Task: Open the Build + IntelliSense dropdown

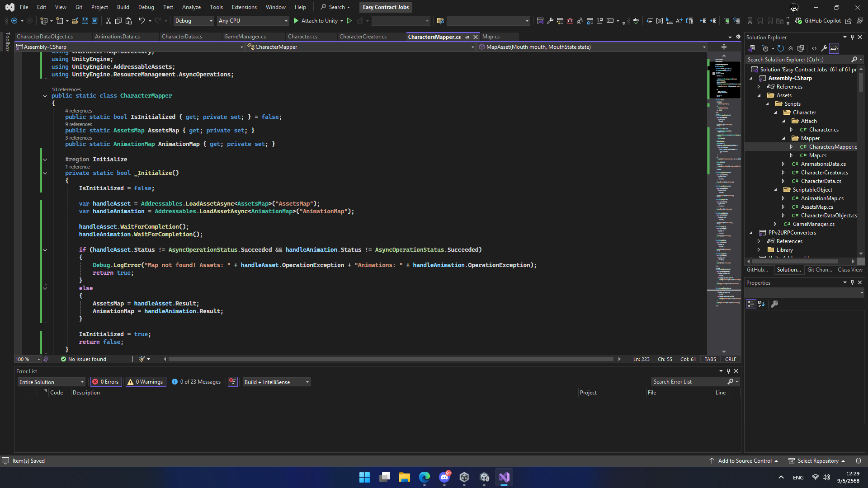Action: pos(276,382)
